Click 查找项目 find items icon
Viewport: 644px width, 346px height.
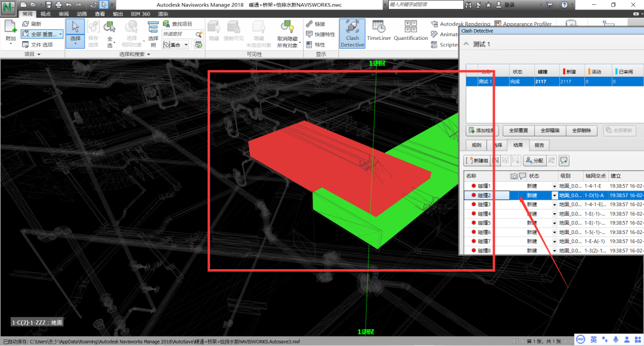[178, 24]
